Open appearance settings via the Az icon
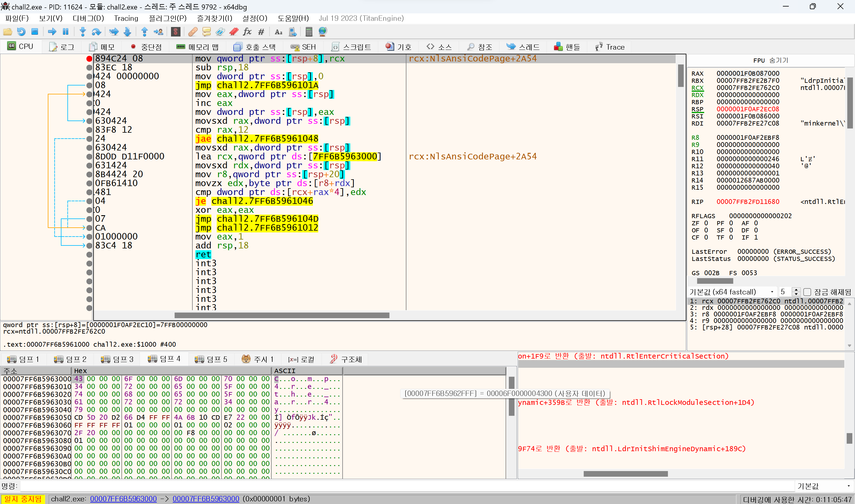The width and height of the screenshot is (855, 504). pyautogui.click(x=278, y=31)
